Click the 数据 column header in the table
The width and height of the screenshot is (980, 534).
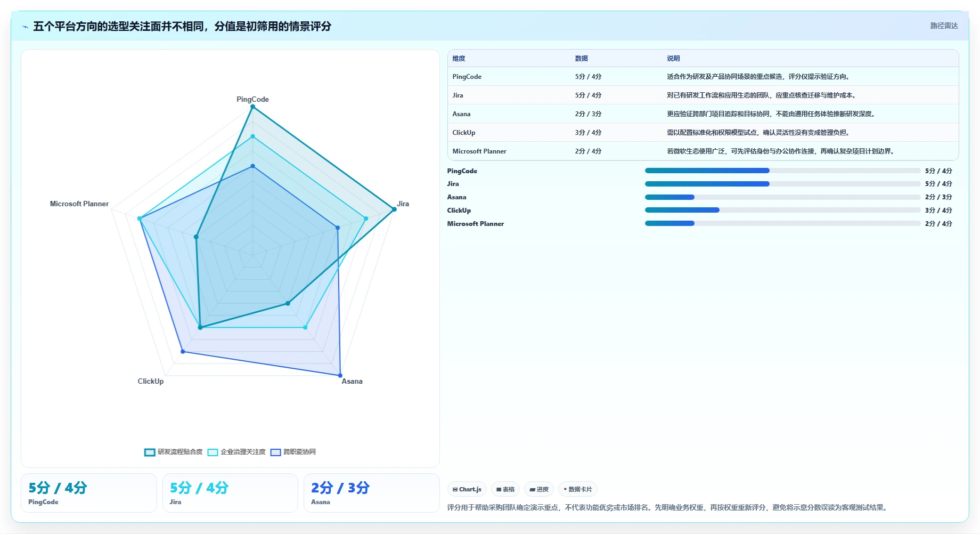click(582, 59)
